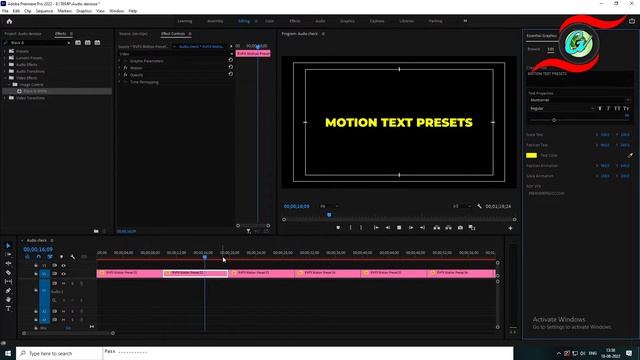Select the Selection arrow tool
The image size is (640, 360).
tap(8, 246)
